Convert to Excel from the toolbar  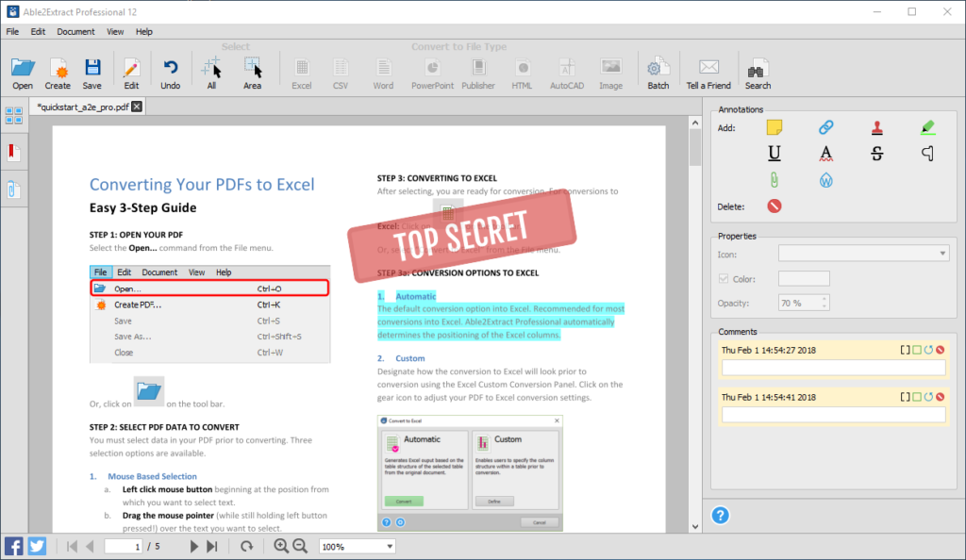click(301, 74)
